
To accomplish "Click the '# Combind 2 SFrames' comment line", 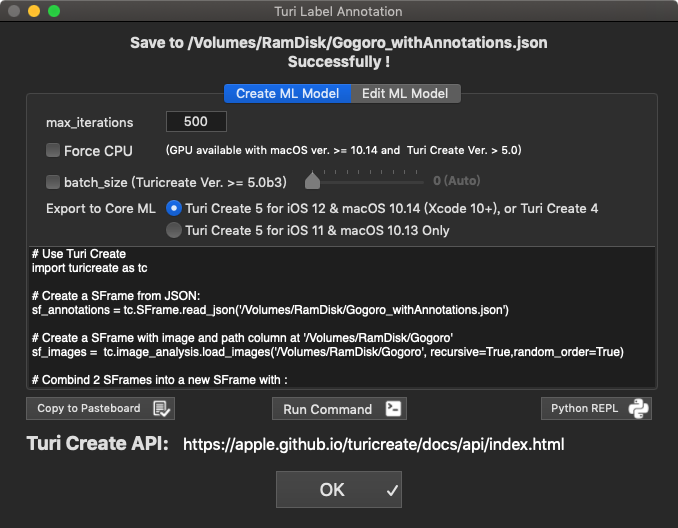I will (160, 380).
